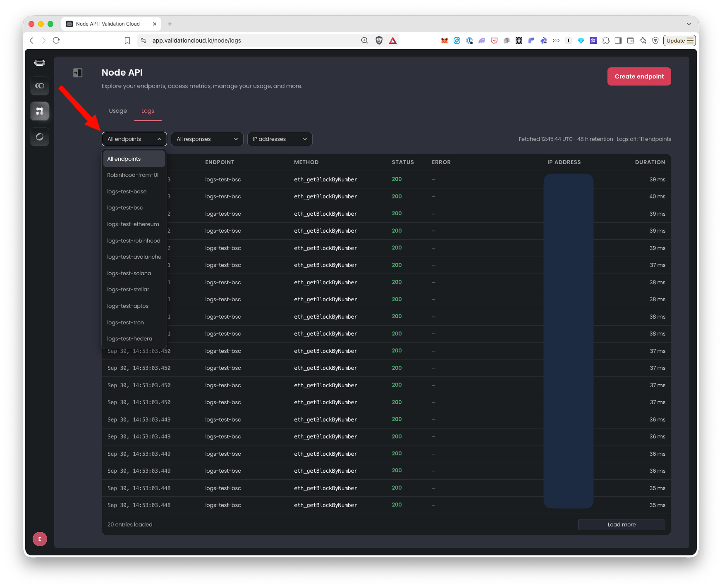Open the user avatar E

[40, 539]
